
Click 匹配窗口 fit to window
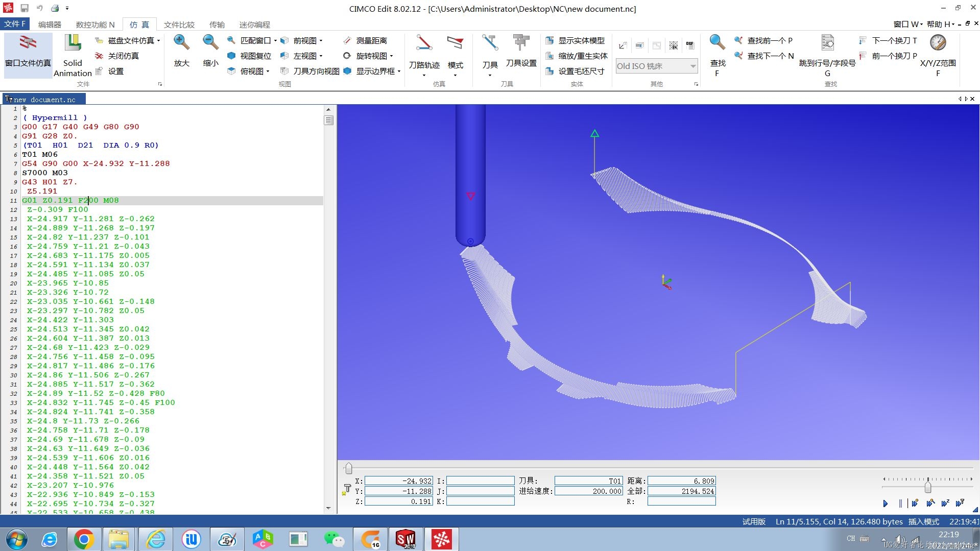coord(249,40)
